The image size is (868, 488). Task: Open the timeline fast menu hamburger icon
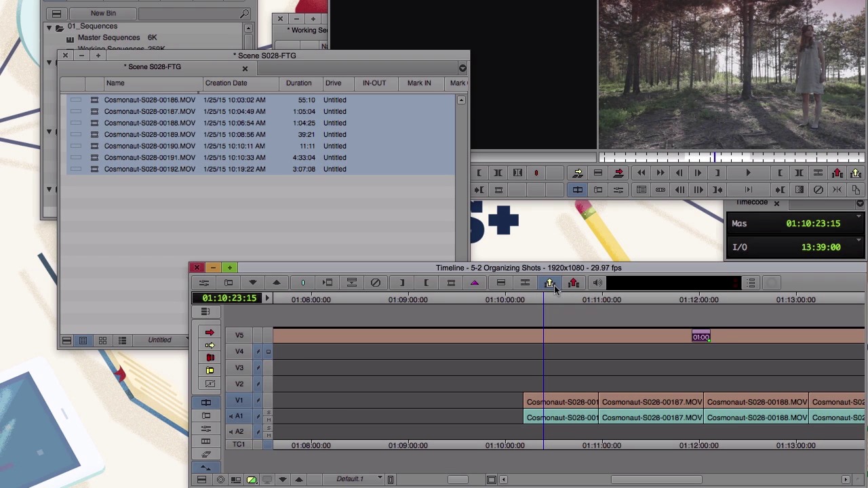tap(201, 480)
